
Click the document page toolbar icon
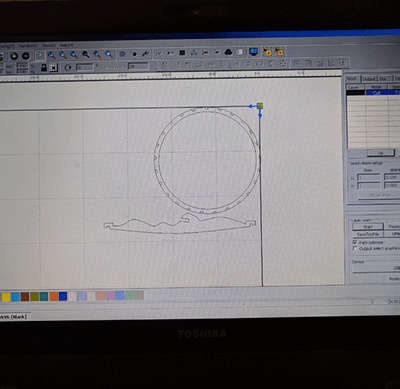(240, 52)
